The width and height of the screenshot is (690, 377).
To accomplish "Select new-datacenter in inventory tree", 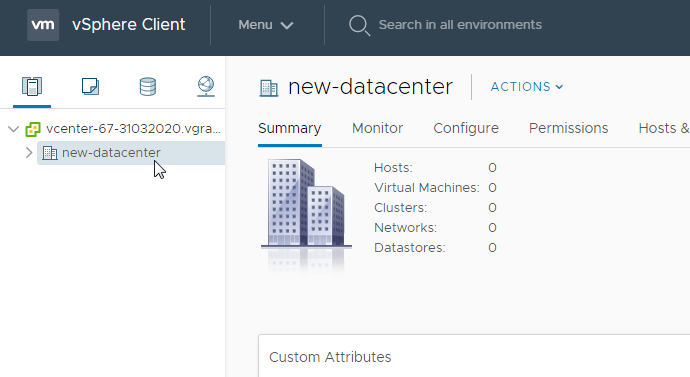I will [x=111, y=153].
